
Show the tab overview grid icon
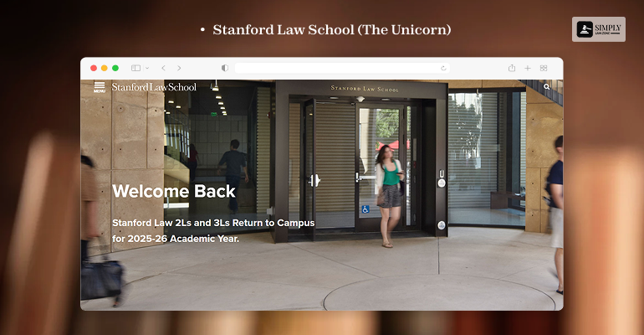(x=544, y=68)
